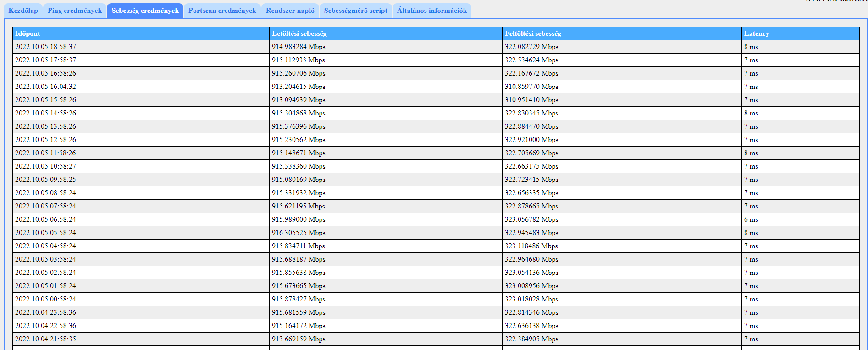Click upload value 322.167672 Mbps

coord(531,73)
